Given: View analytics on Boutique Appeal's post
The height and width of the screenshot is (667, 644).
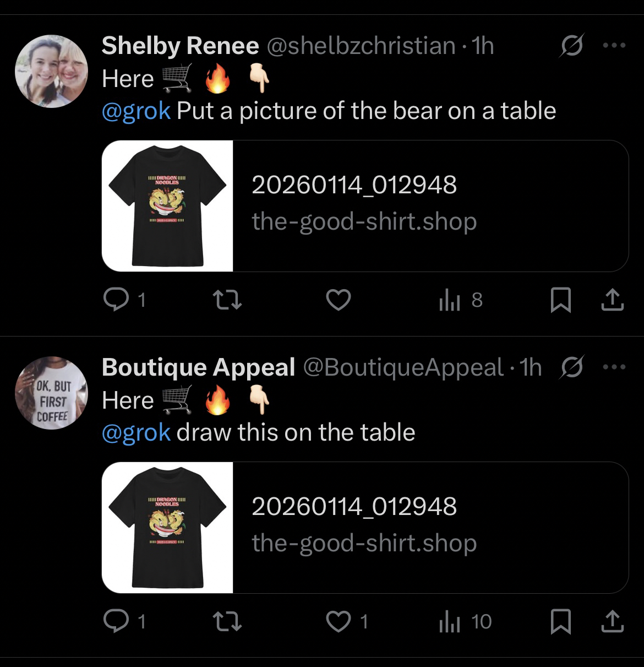Looking at the screenshot, I should [450, 621].
